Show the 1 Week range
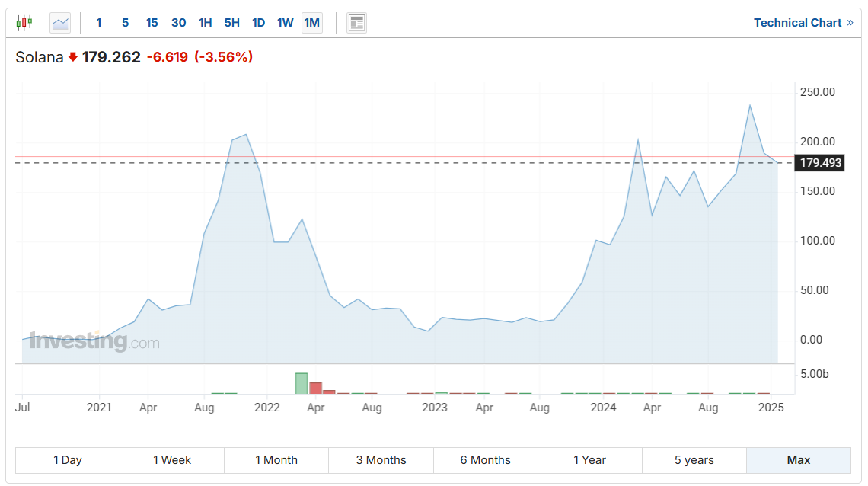 click(x=172, y=460)
